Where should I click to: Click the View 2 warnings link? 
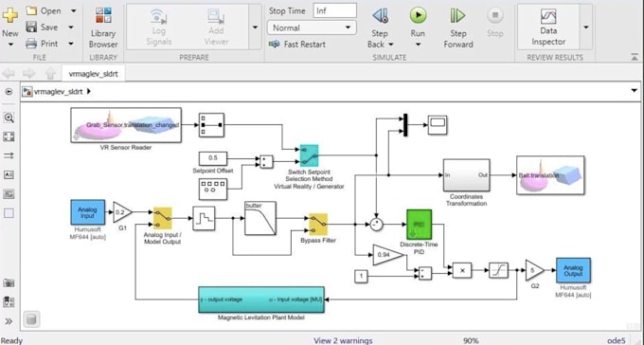(x=343, y=340)
